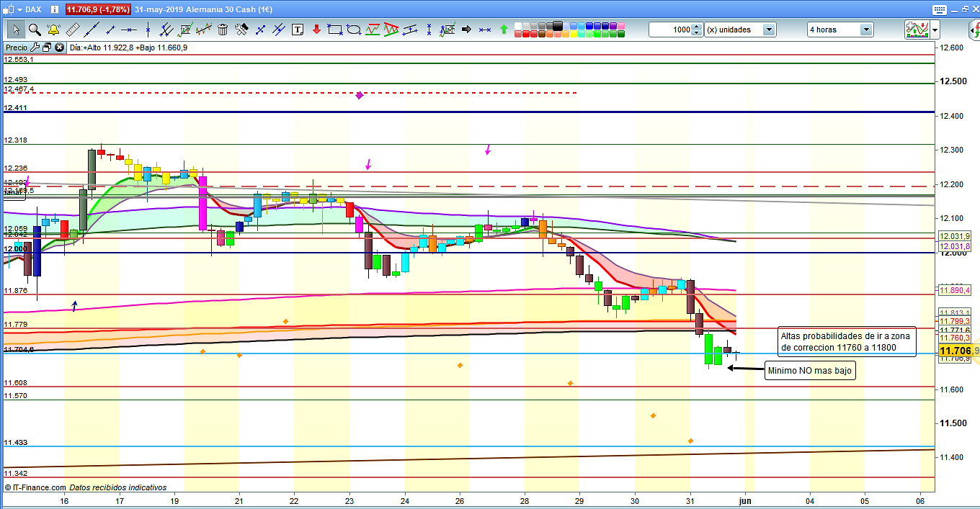
Task: Click the add indicators button
Action: 917,30
